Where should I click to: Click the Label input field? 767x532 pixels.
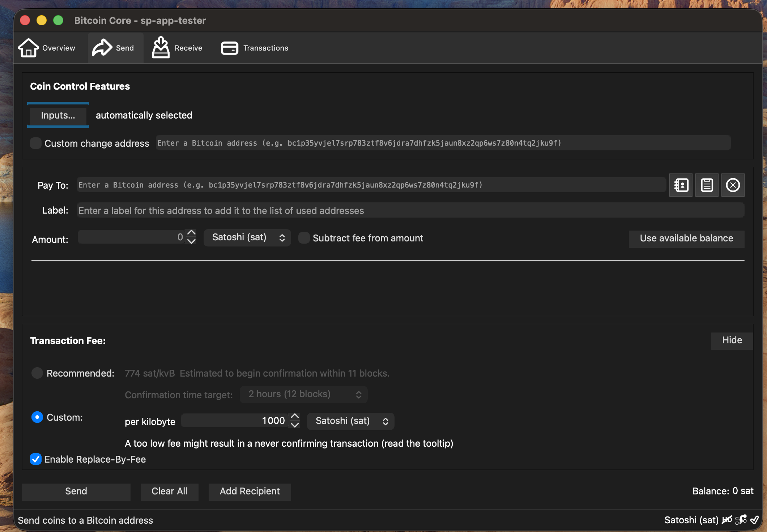click(x=410, y=210)
